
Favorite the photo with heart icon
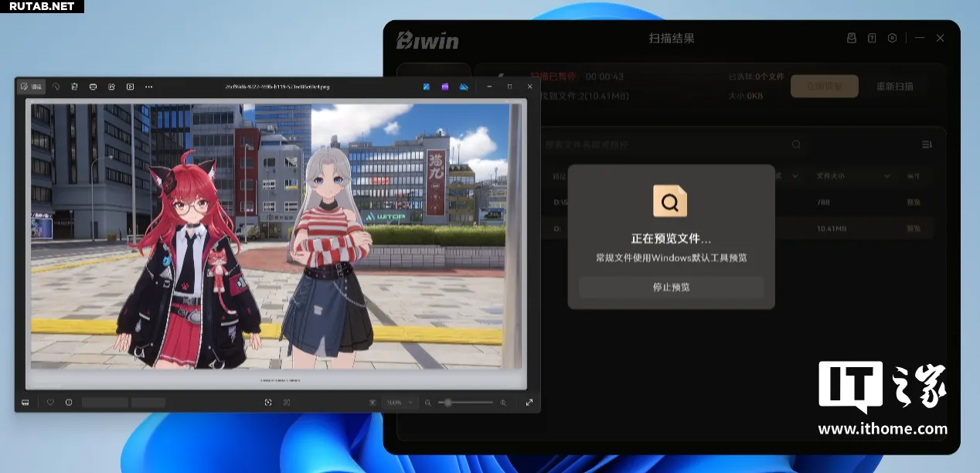(x=50, y=402)
